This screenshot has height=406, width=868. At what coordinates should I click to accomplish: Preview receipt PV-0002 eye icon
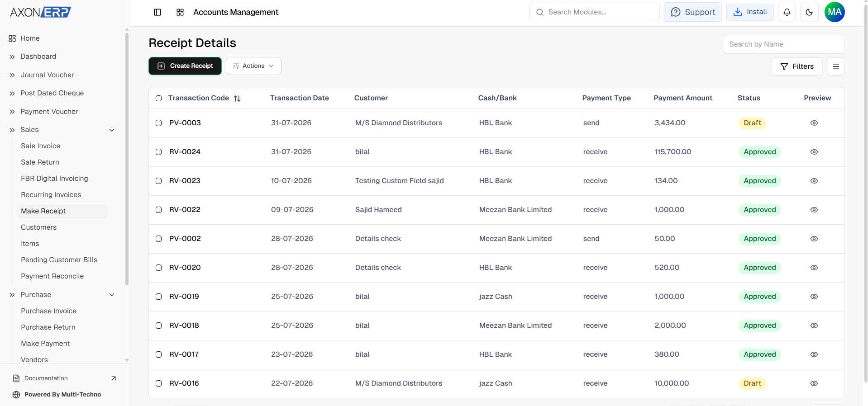814,239
